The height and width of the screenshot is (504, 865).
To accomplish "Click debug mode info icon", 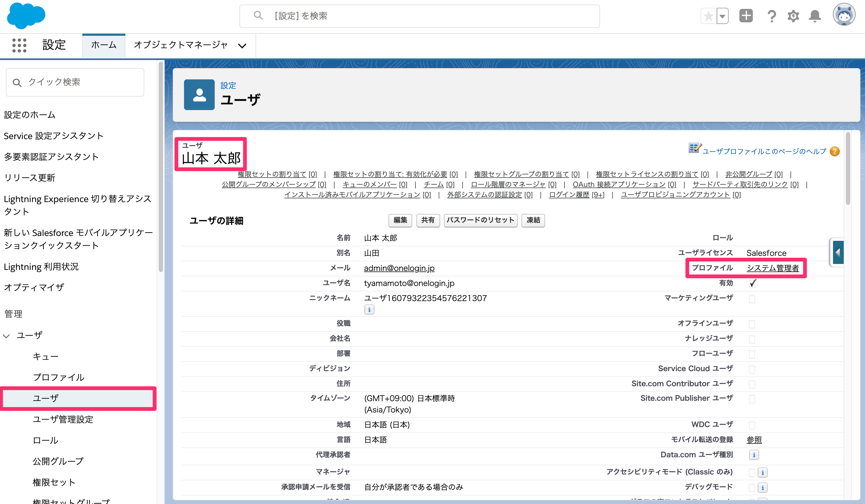I will point(762,488).
